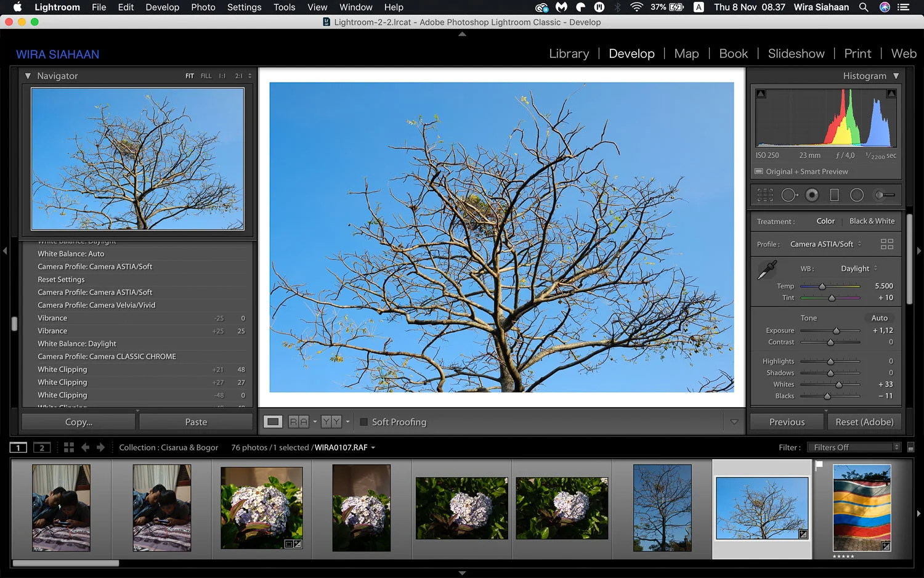
Task: Open the Wi-Fi status menu
Action: (637, 7)
